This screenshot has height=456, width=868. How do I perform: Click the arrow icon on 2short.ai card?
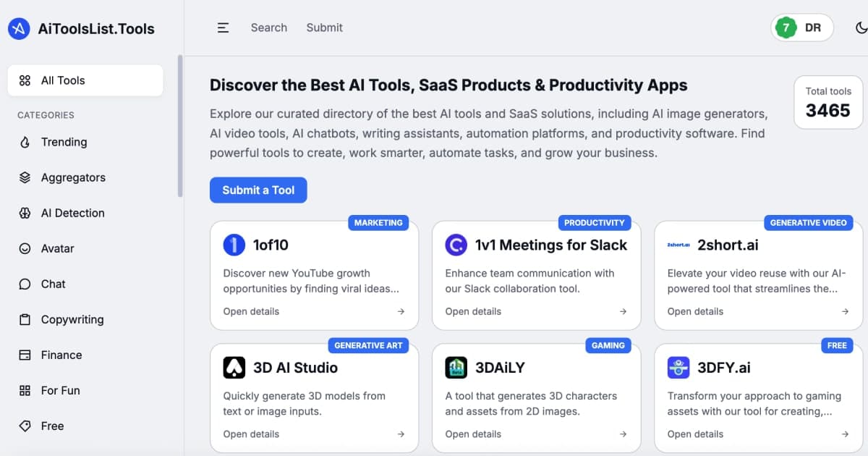(845, 311)
